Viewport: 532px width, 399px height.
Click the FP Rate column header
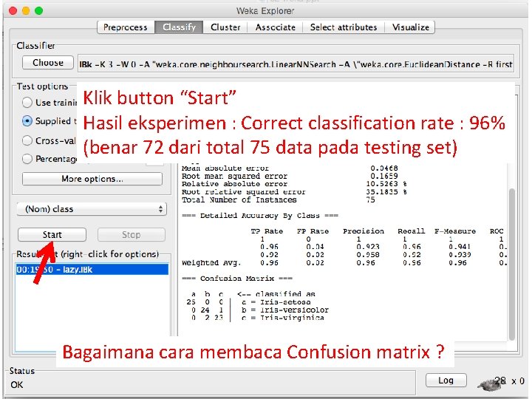pos(313,231)
